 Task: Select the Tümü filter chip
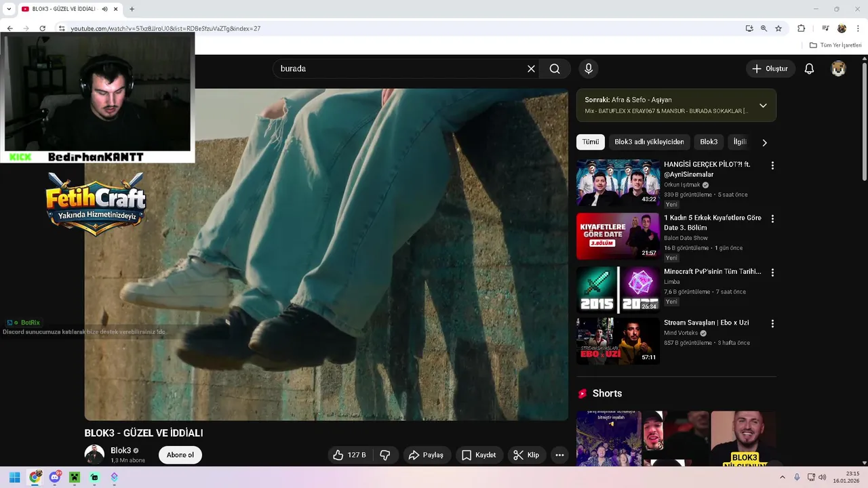coord(591,142)
